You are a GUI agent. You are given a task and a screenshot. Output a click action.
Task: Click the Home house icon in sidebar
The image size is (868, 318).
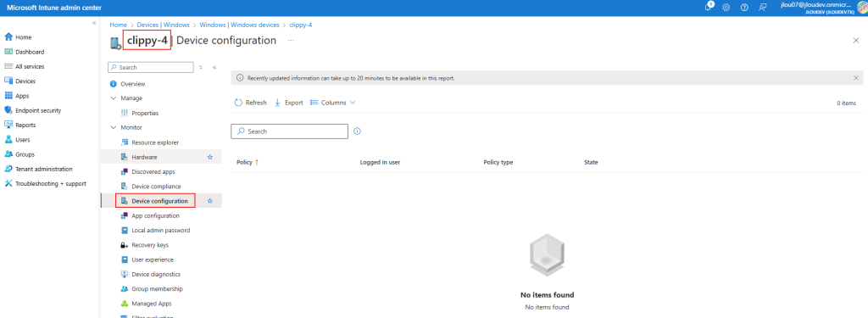click(8, 37)
